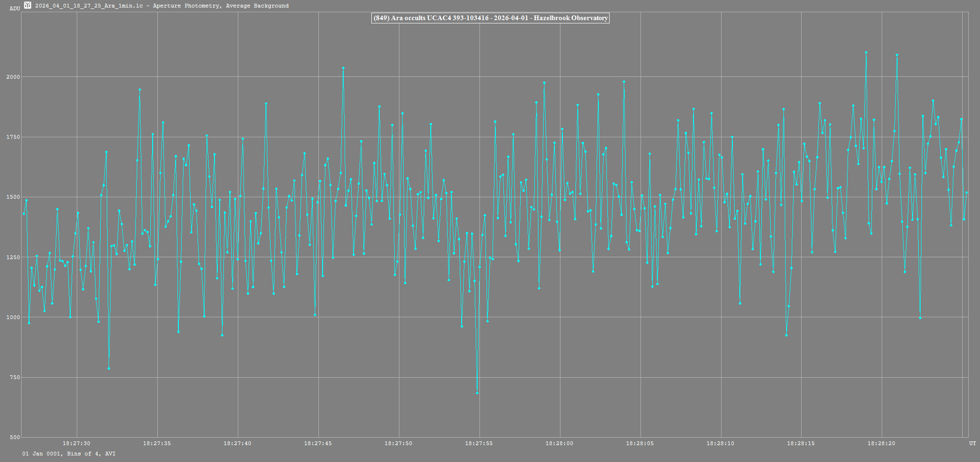Click the 1000 label on the vertical axis
Viewport: 980px width, 462px height.
point(14,317)
